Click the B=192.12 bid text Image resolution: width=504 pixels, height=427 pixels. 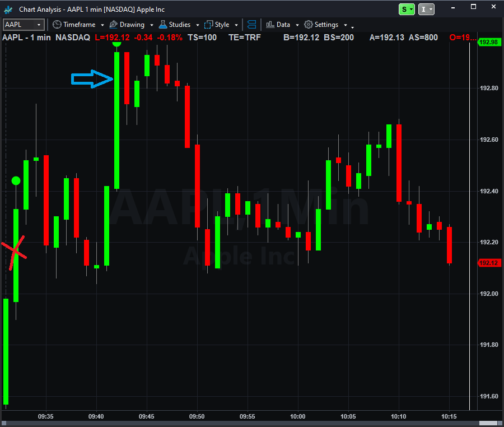301,38
